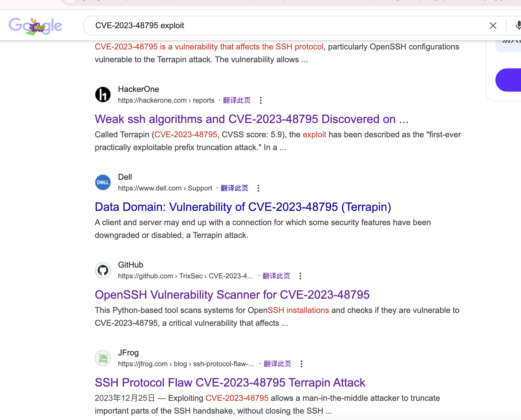Start voice search with the microphone icon
Image resolution: width=521 pixels, height=420 pixels.
point(518,26)
